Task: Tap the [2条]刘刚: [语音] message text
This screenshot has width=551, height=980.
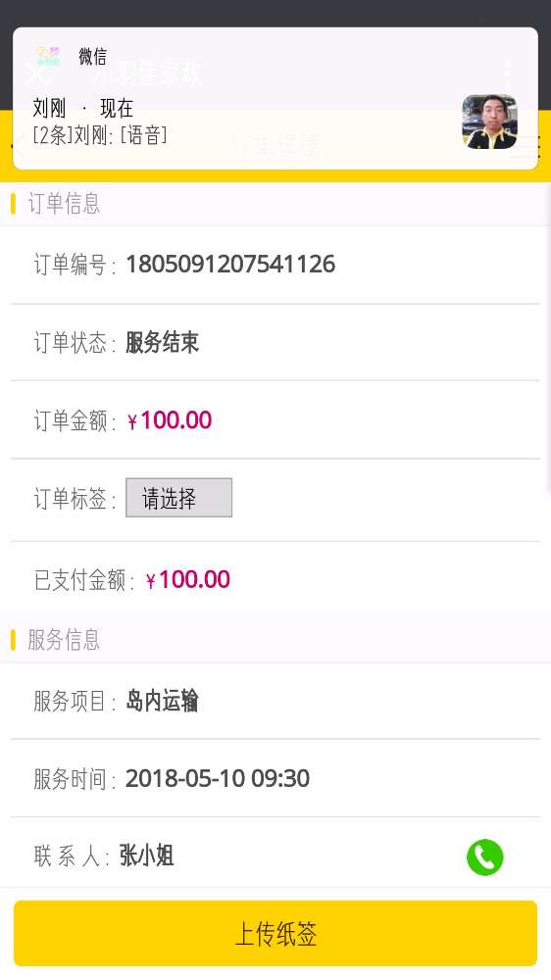Action: point(100,135)
